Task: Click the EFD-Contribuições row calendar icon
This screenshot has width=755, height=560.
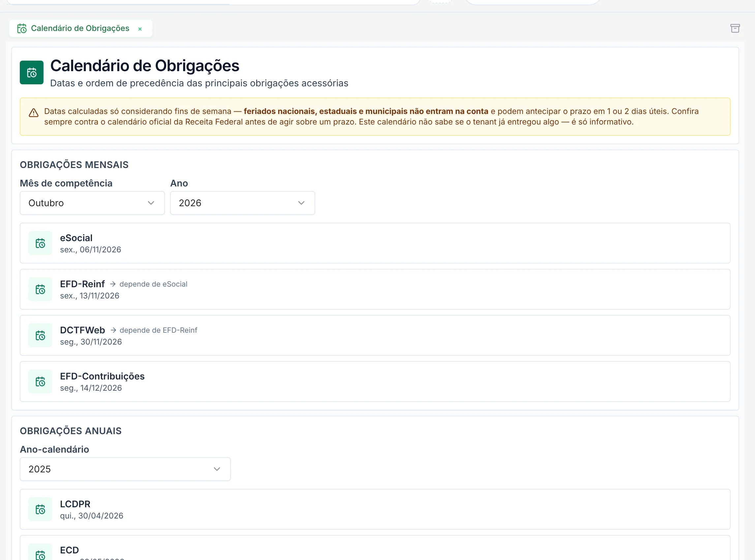Action: (x=40, y=381)
